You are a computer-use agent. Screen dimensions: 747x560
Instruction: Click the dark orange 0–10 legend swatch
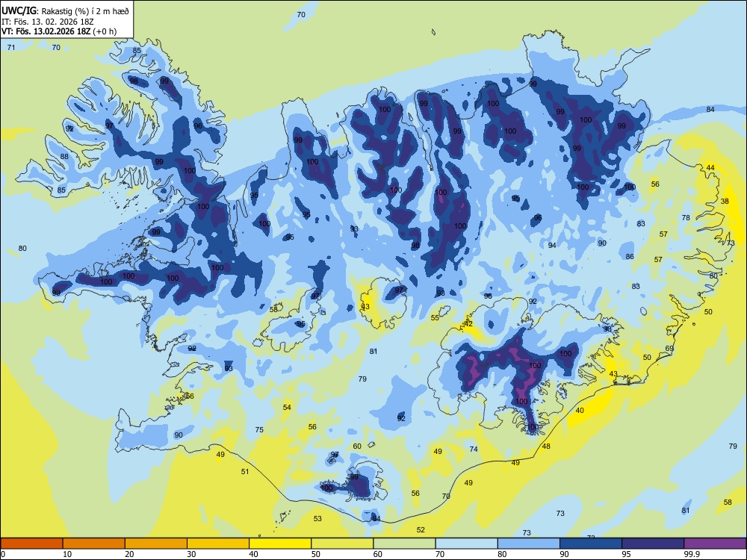point(31,544)
